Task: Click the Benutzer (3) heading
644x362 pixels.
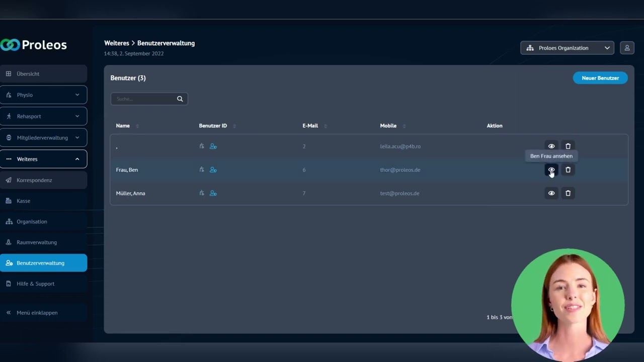Action: 128,78
